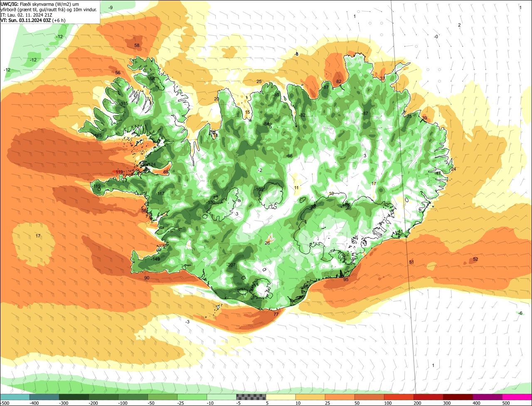Screen dimensions: 532x406
Task: Click the 'VT: Sun. 03.11.2024 03Z (+6 h)' line
Action: click(x=33, y=20)
